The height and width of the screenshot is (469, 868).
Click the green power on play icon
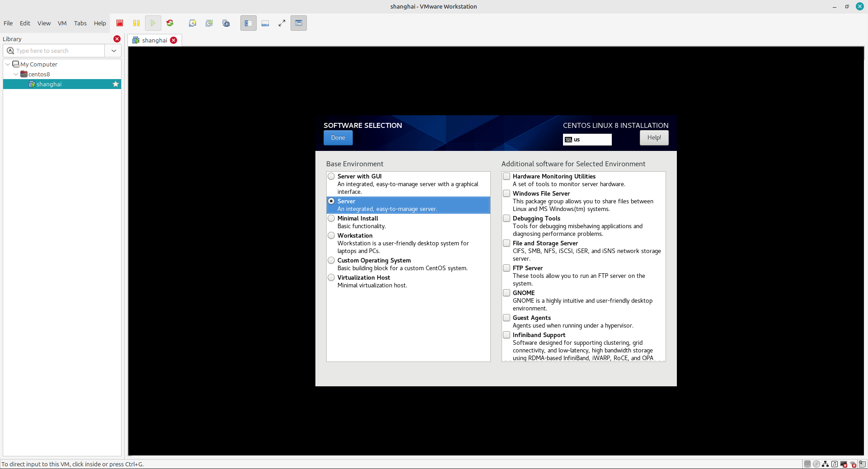[x=153, y=23]
